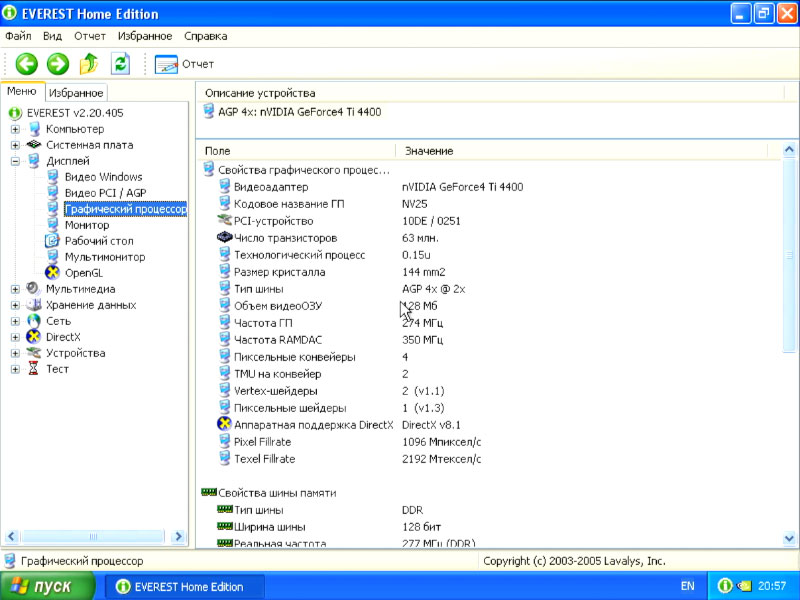Click the vertical scrollbar down arrow
800x600 pixels.
click(790, 538)
